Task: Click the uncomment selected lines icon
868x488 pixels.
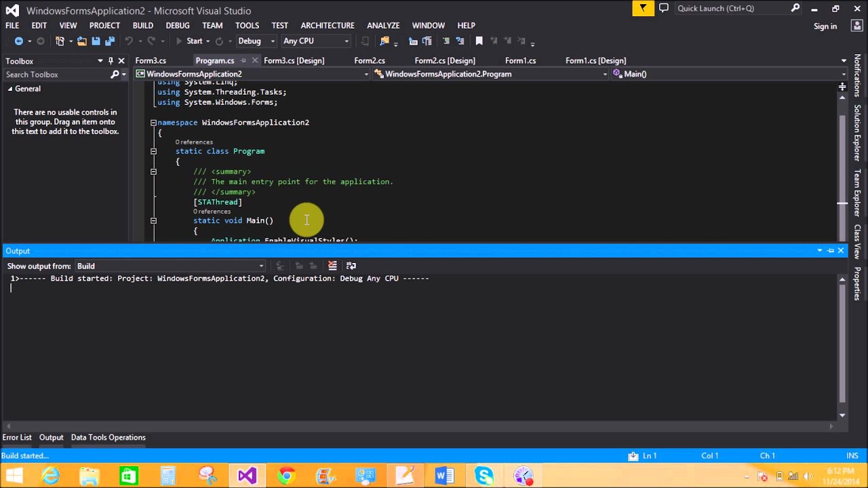Action: click(460, 41)
